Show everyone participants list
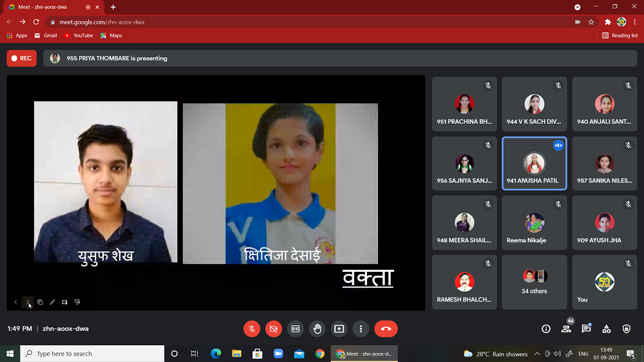The height and width of the screenshot is (362, 644). pyautogui.click(x=566, y=329)
